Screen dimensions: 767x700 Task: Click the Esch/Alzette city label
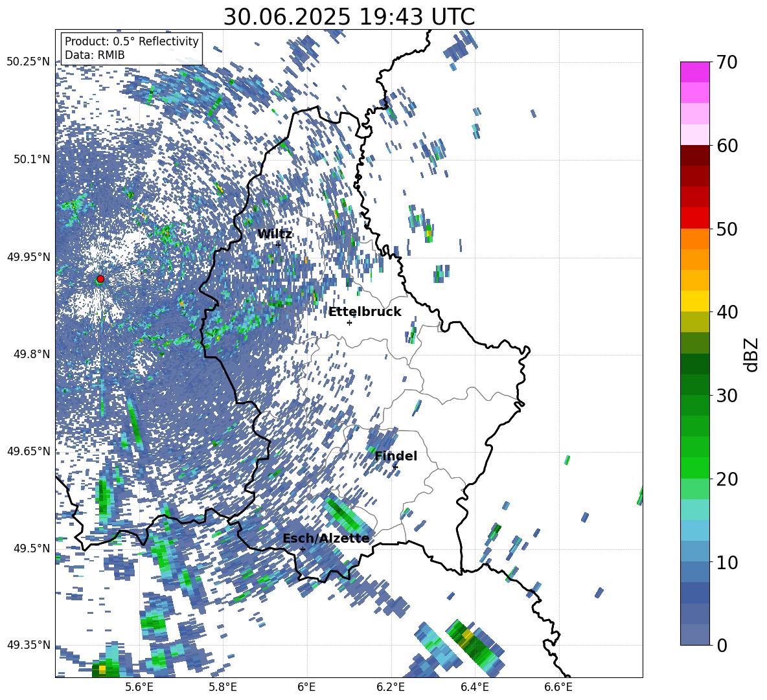(326, 539)
